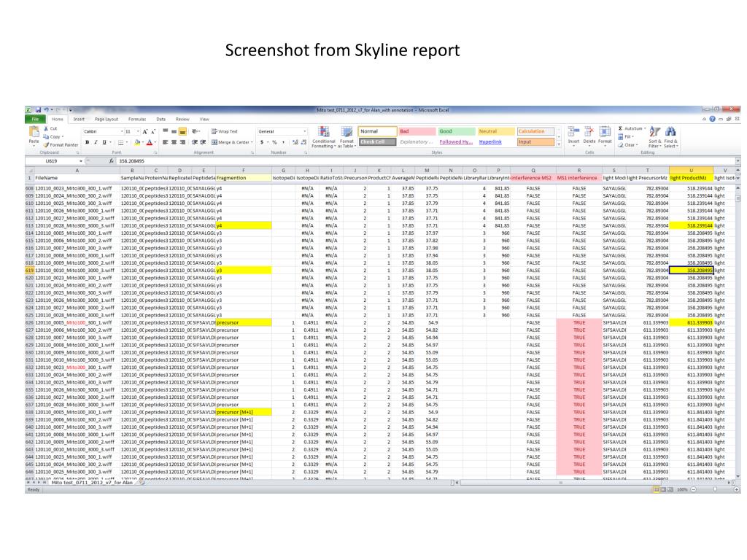Open the File tab

(35, 119)
